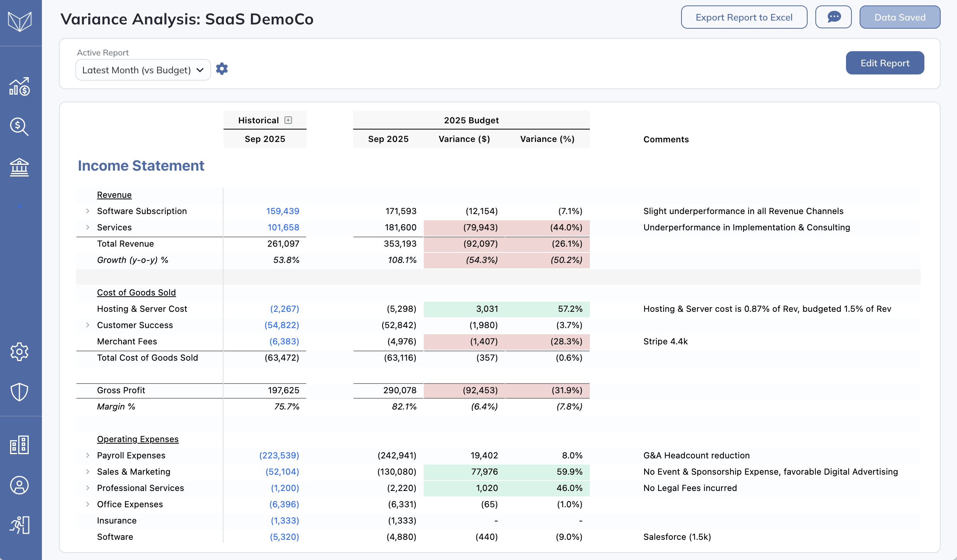Open the Active Report dropdown
Viewport: 957px width, 560px height.
coord(143,70)
